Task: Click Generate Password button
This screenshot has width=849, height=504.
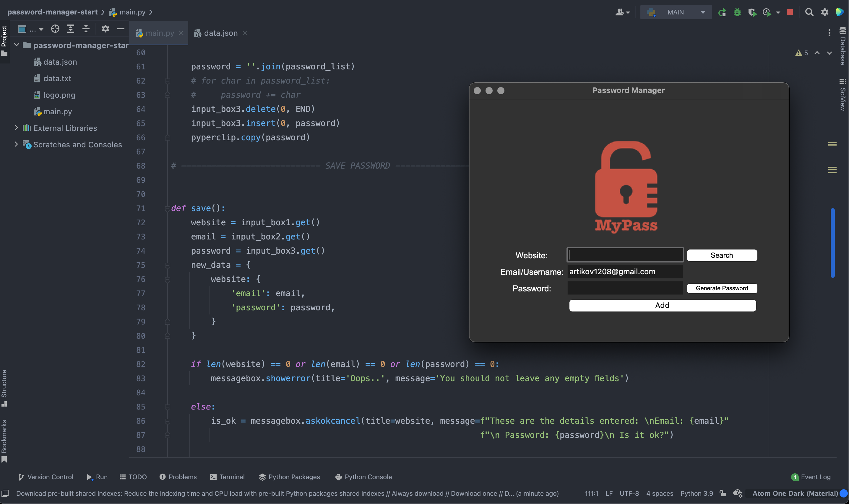Action: (x=722, y=288)
